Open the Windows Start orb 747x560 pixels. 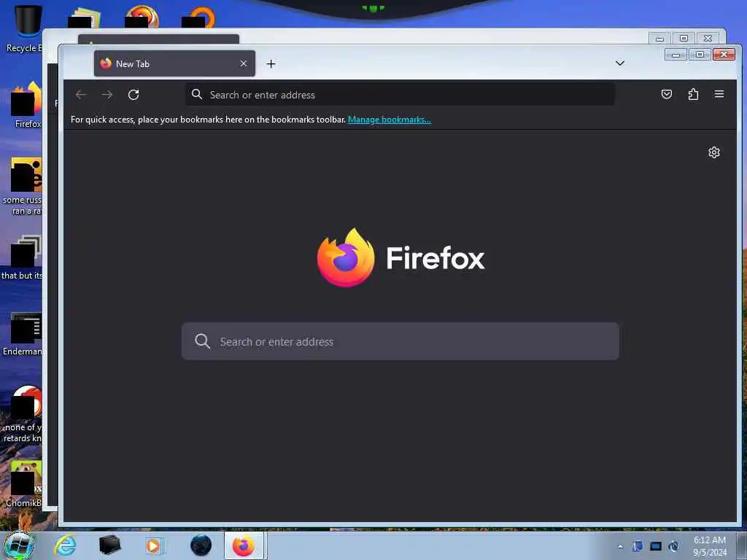coord(19,545)
